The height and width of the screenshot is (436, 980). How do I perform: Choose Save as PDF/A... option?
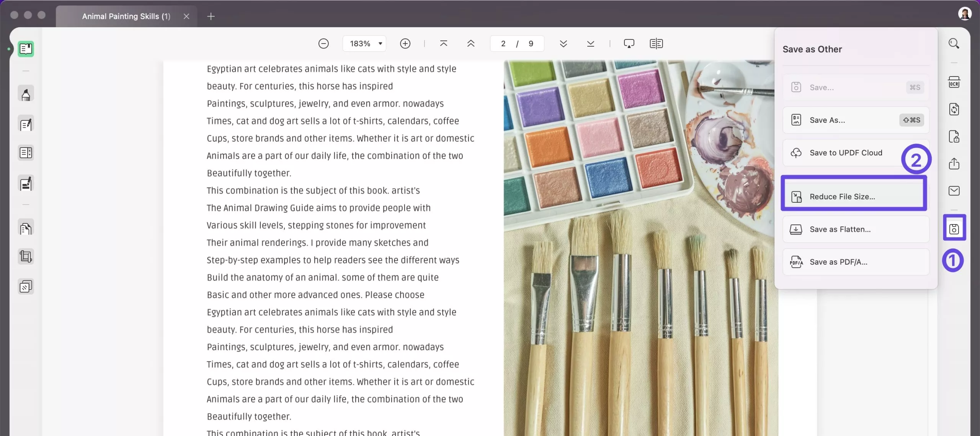(x=856, y=262)
